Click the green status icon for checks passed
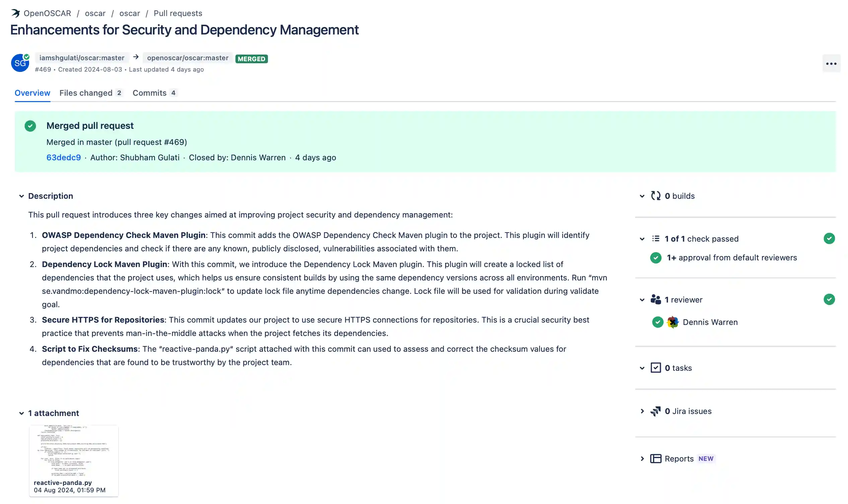Viewport: 848px width, 504px height. 829,238
